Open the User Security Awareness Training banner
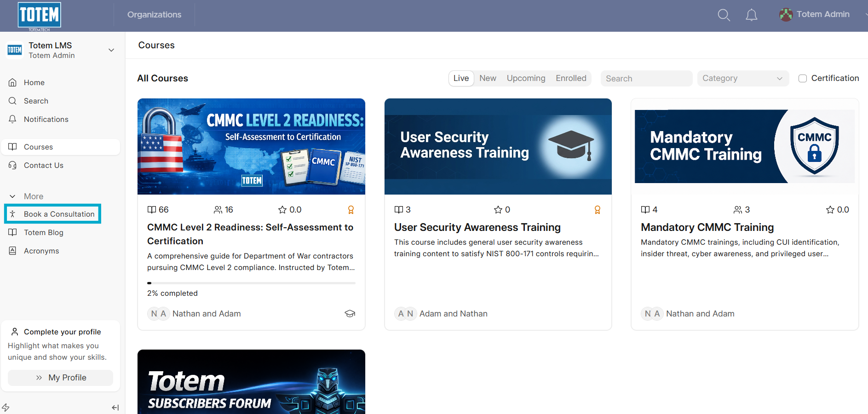Screen dimensions: 868x414 (x=498, y=146)
